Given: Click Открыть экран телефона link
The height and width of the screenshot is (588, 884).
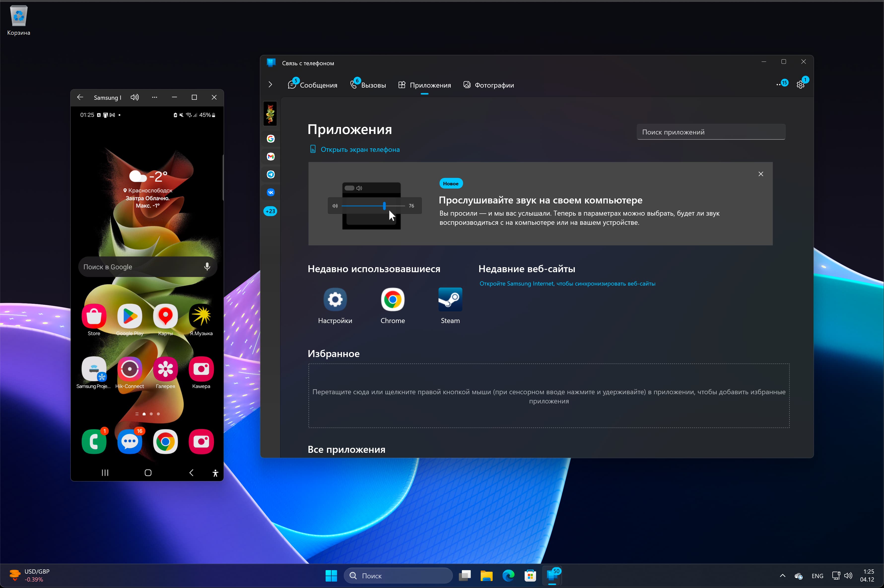Looking at the screenshot, I should pyautogui.click(x=355, y=150).
